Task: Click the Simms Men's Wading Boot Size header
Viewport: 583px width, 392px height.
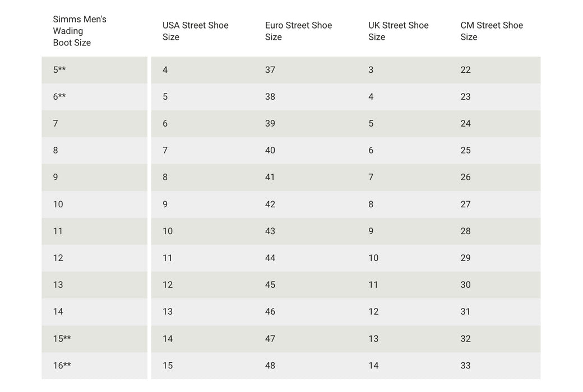Action: 80,31
